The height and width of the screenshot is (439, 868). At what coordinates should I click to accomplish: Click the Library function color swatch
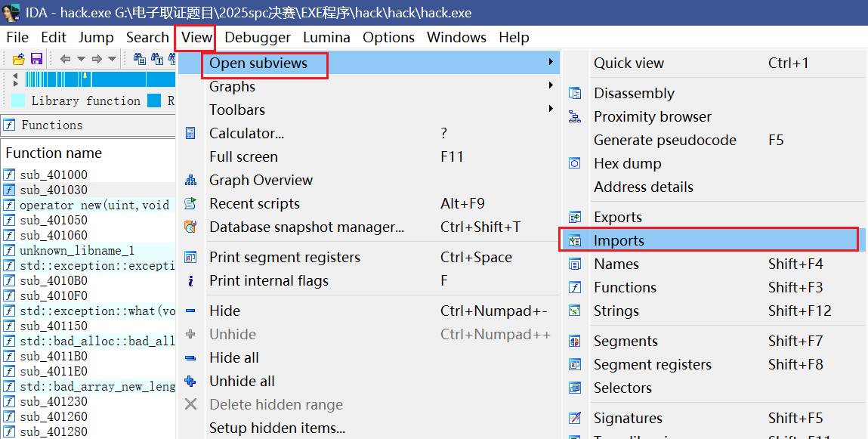pos(18,100)
